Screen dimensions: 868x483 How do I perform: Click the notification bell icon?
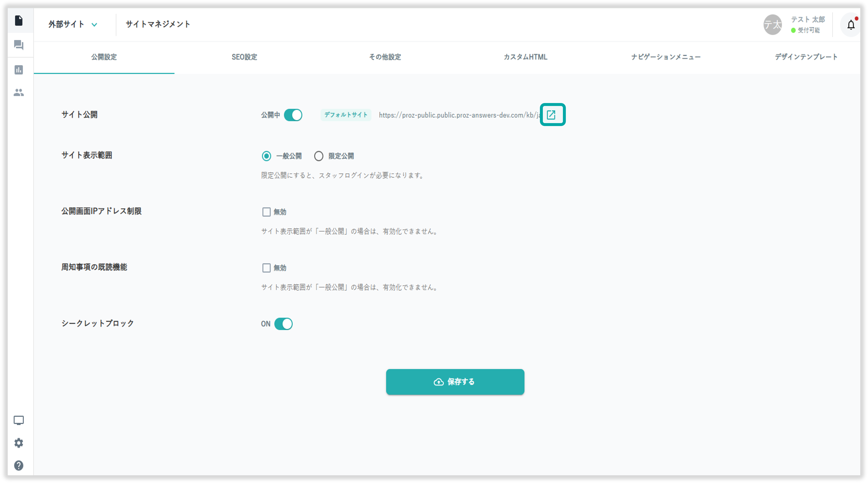[x=851, y=25]
